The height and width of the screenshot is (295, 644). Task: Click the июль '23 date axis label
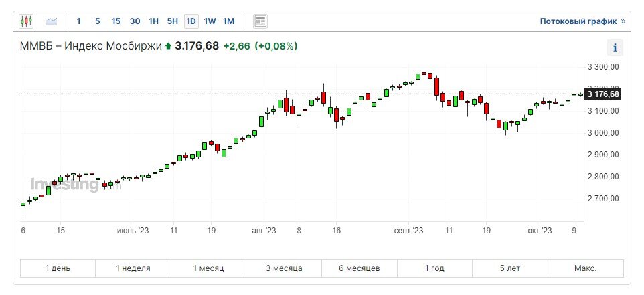point(133,231)
